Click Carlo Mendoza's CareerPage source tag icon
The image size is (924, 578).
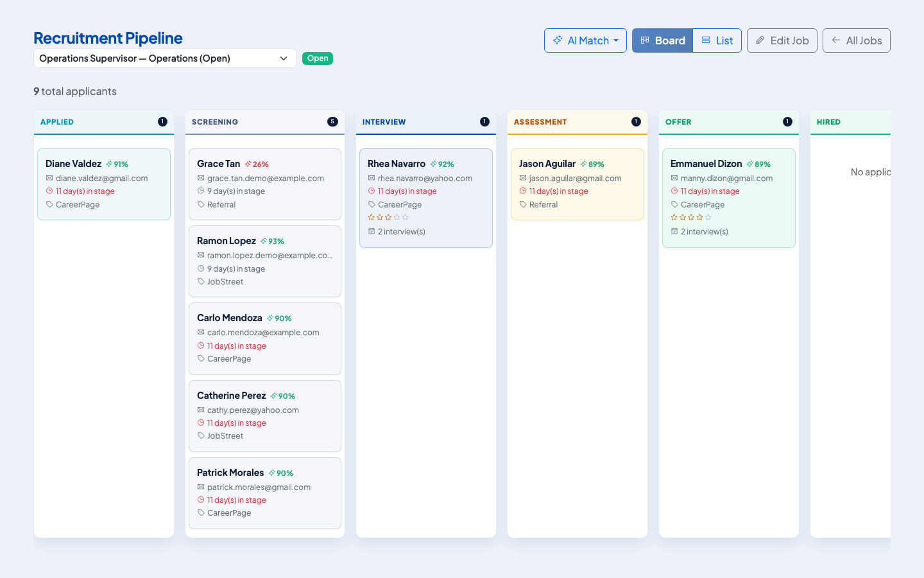coord(201,358)
